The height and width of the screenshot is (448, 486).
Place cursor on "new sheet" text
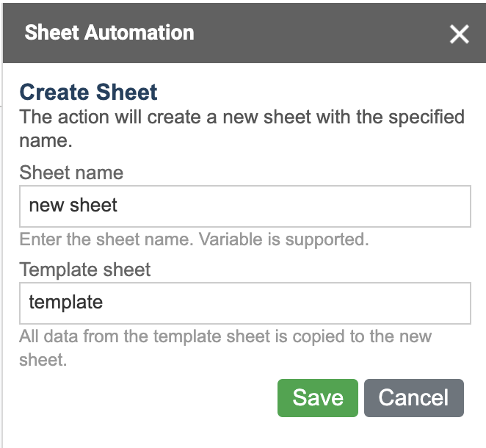[x=73, y=205]
